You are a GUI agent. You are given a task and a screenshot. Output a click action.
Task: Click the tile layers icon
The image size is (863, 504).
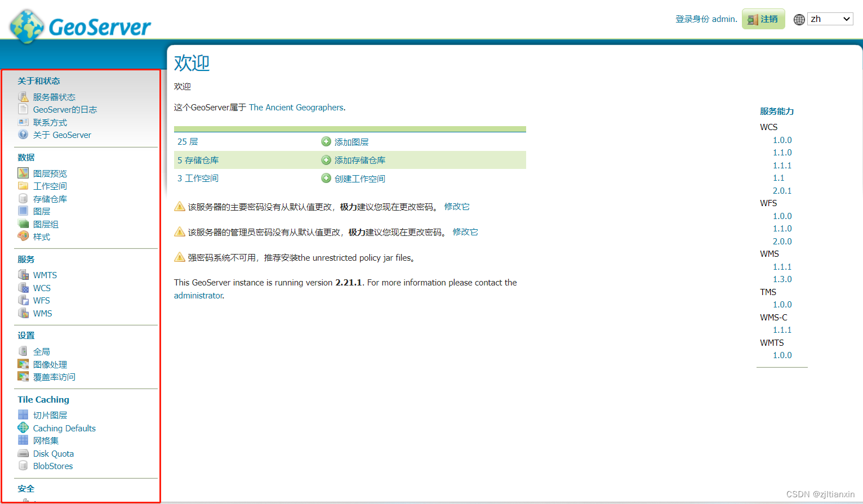coord(23,415)
